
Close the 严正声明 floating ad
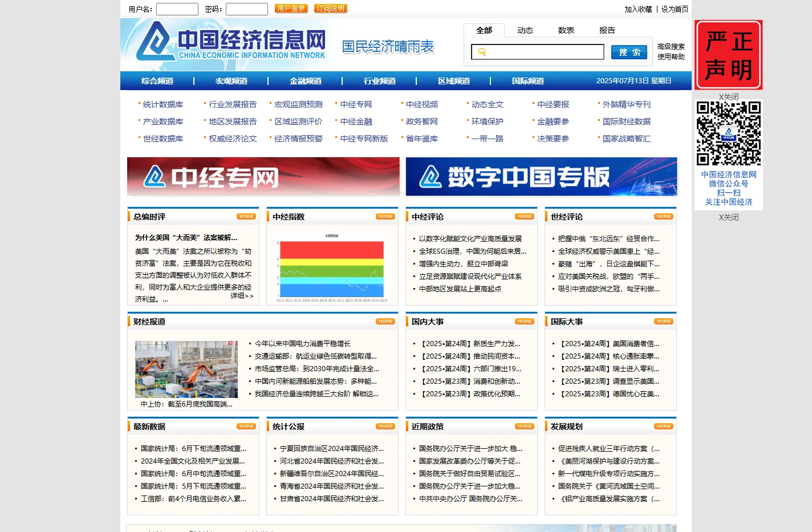728,97
